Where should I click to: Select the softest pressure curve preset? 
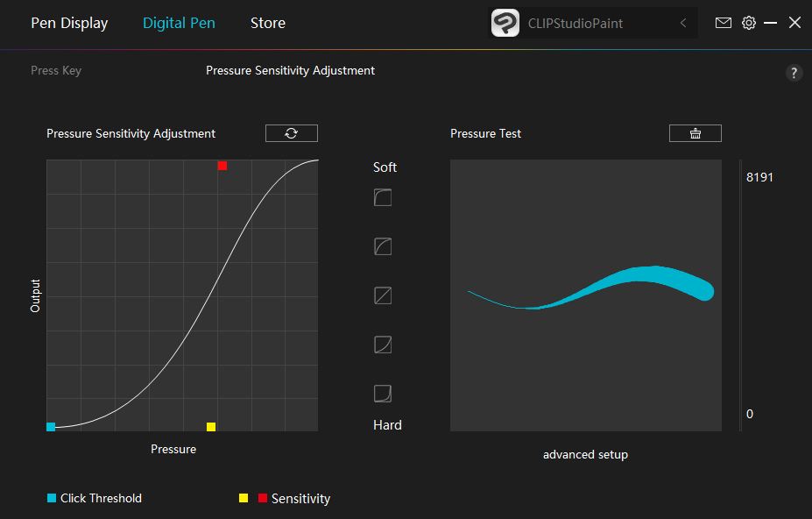click(383, 197)
